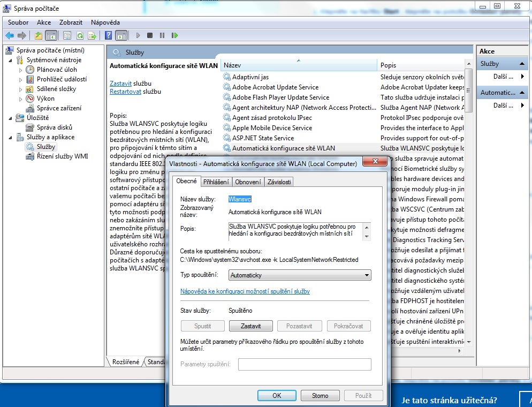
Task: Click the Properties toolbar icon
Action: pos(67,35)
